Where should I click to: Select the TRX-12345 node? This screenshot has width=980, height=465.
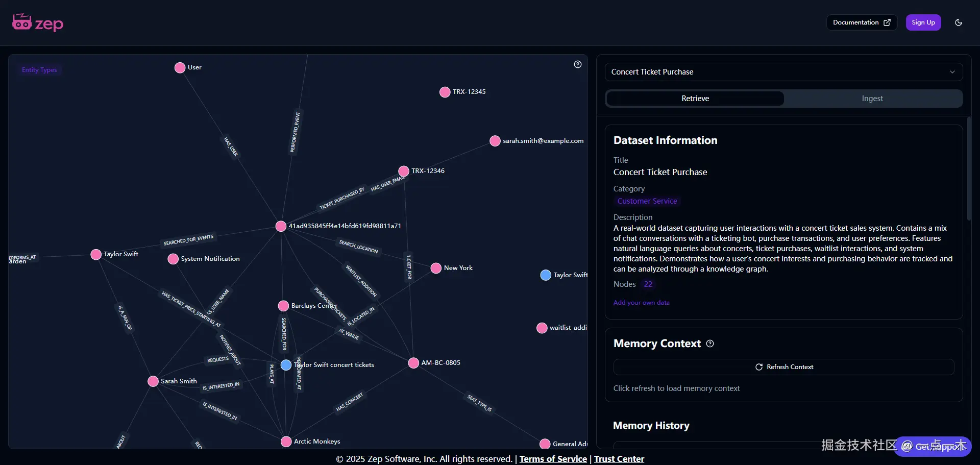pos(445,92)
